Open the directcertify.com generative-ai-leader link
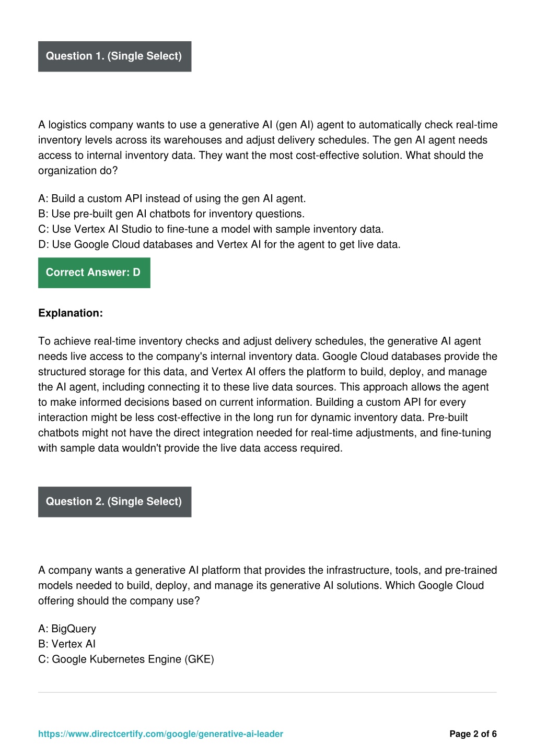This screenshot has width=535, height=756. pos(160,734)
